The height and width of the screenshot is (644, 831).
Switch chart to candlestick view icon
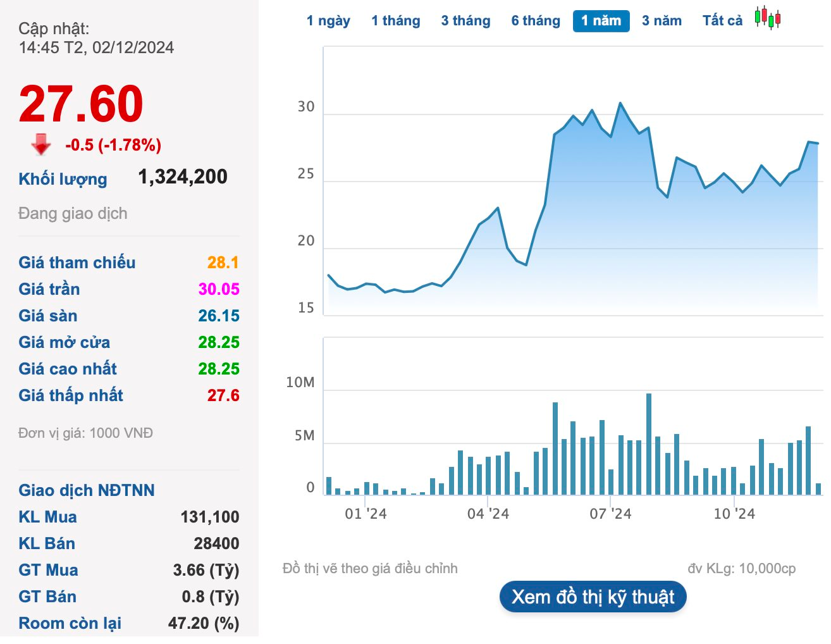tap(768, 18)
